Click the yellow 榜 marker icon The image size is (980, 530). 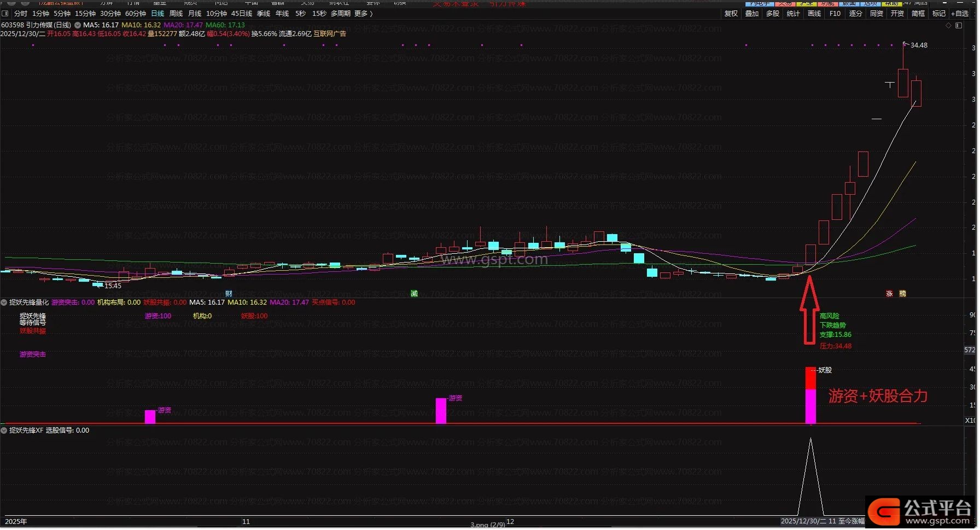pyautogui.click(x=902, y=294)
